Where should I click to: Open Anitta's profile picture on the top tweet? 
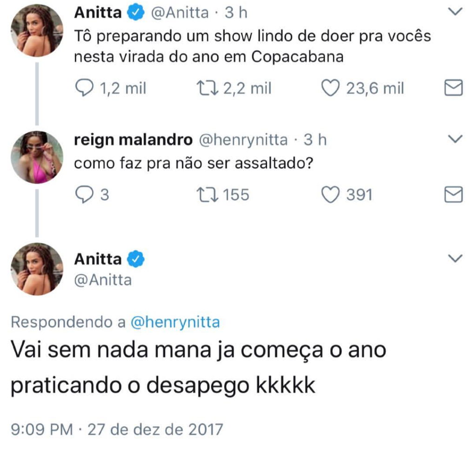[x=37, y=30]
